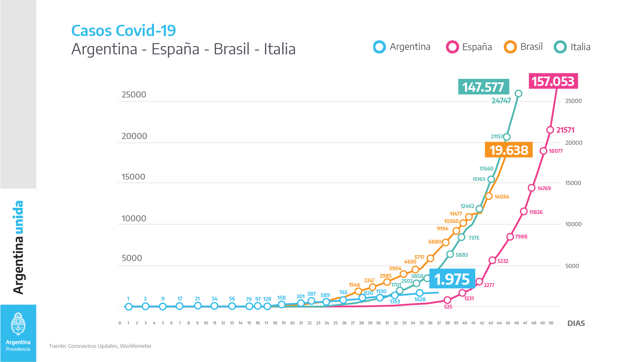
Task: Click the Casos Covid-19 title
Action: (123, 31)
